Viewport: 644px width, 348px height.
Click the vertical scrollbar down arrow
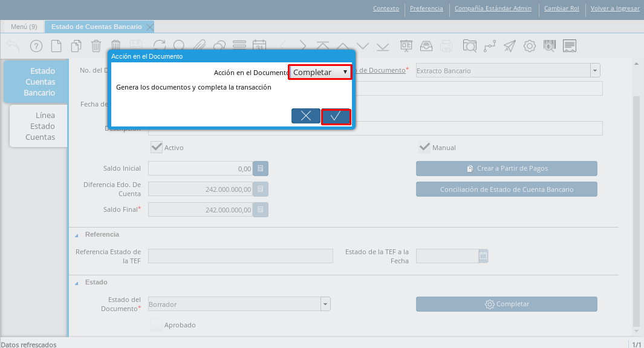[636, 331]
